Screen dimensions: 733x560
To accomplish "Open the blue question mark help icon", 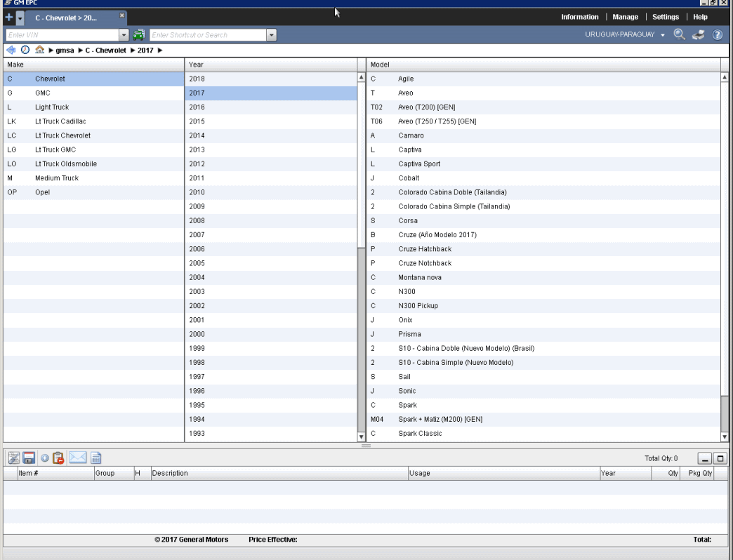I will (x=718, y=34).
